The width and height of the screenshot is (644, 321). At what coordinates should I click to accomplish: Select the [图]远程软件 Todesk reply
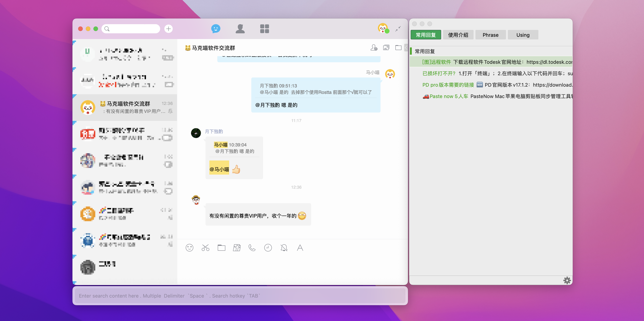491,62
